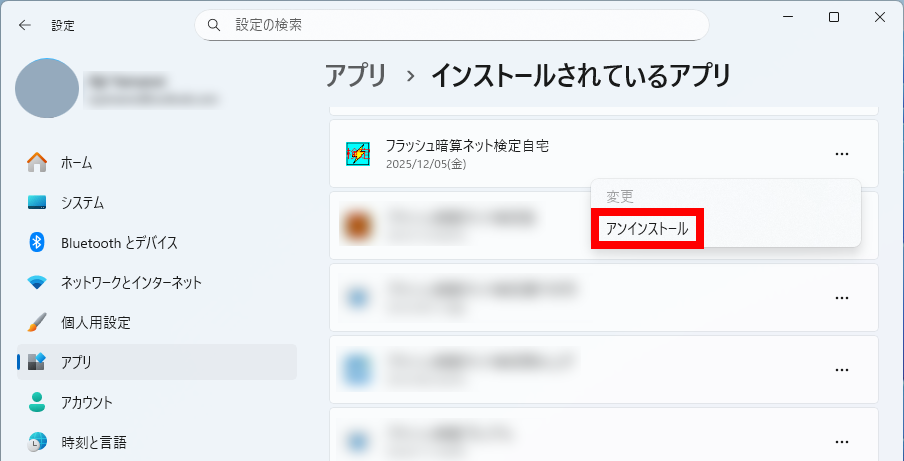Open 個人用設定 with the paintbrush icon

(95, 322)
